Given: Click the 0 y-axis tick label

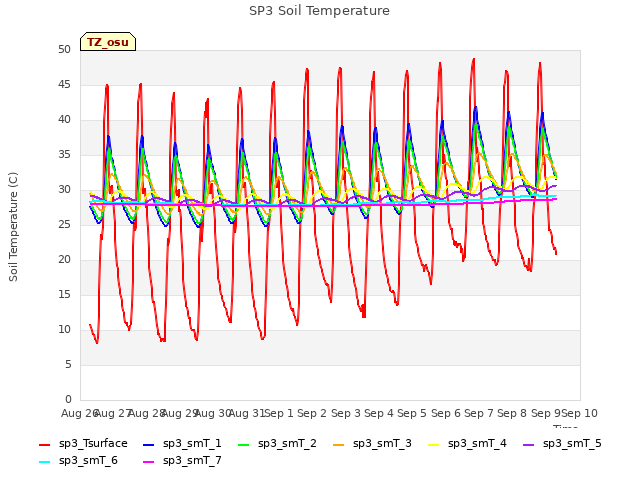Looking at the screenshot, I should (x=68, y=399).
